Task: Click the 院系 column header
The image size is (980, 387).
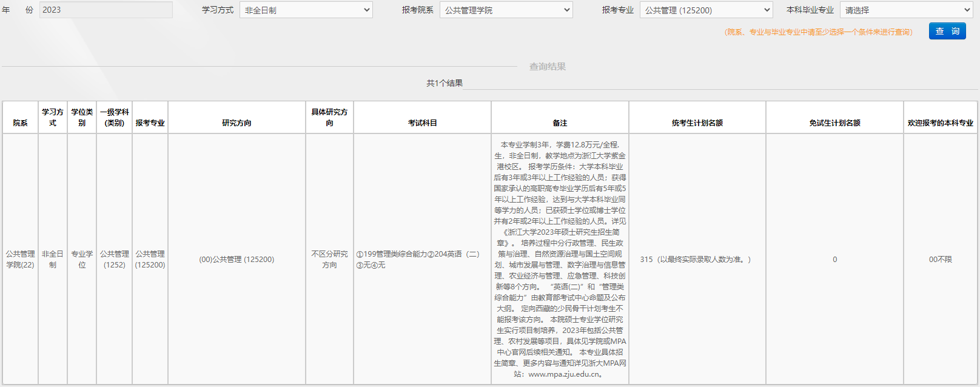Action: (20, 123)
